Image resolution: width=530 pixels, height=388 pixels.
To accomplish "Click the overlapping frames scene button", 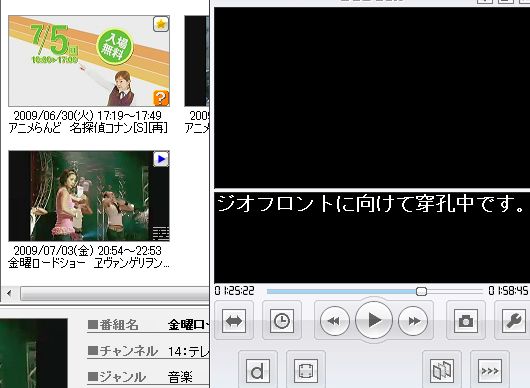I will point(441,371).
